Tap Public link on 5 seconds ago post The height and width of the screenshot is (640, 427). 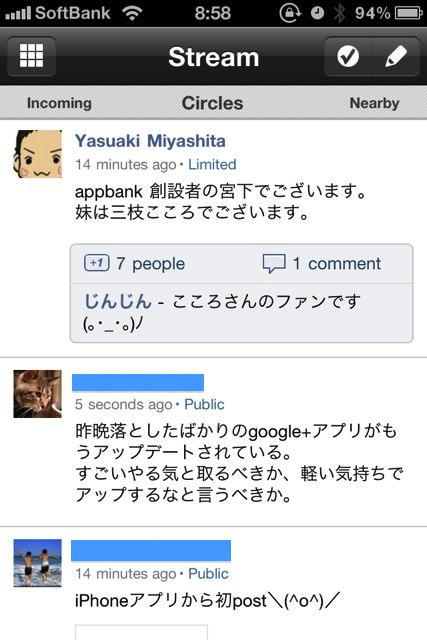tap(205, 404)
